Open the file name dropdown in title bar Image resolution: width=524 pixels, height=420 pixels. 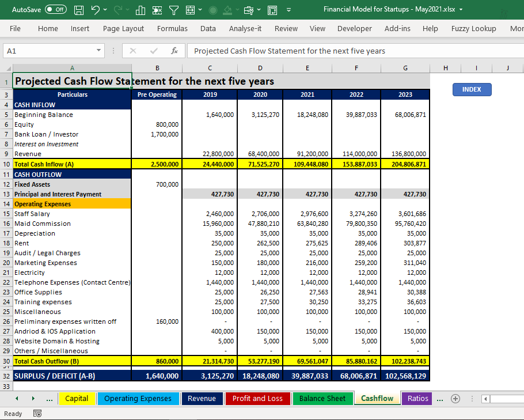click(x=461, y=10)
